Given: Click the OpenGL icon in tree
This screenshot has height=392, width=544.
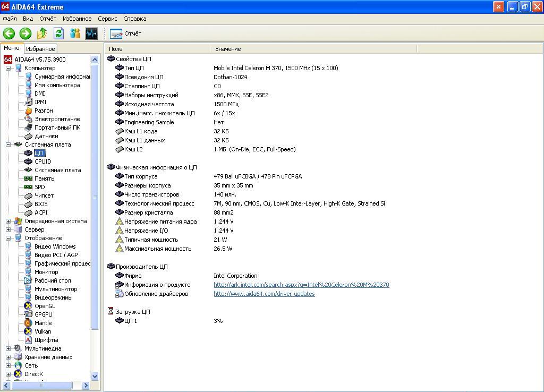Looking at the screenshot, I should click(x=28, y=306).
